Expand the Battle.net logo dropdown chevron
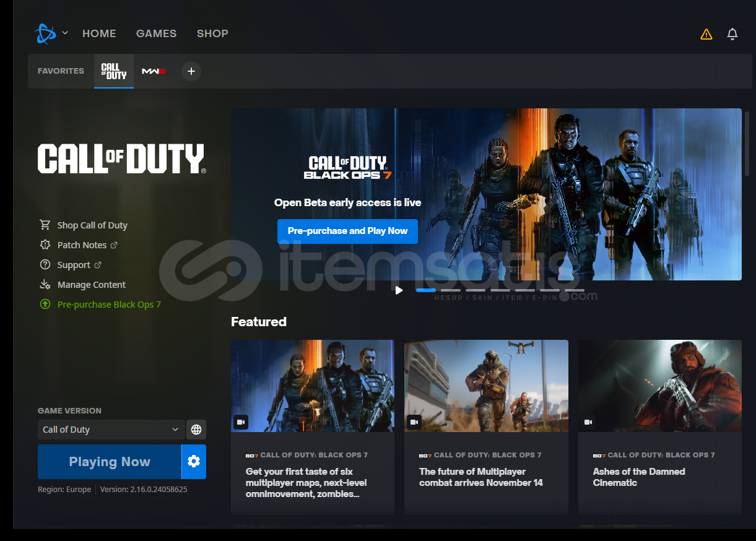 tap(65, 33)
